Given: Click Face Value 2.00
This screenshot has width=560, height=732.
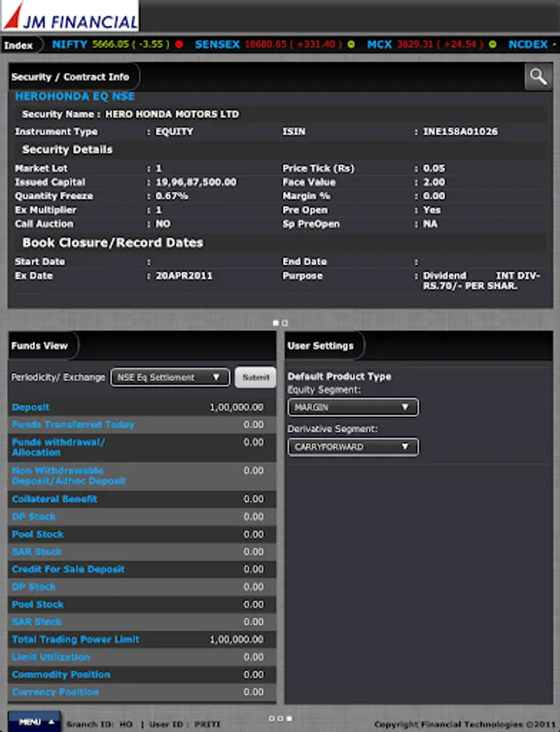Looking at the screenshot, I should (x=434, y=182).
